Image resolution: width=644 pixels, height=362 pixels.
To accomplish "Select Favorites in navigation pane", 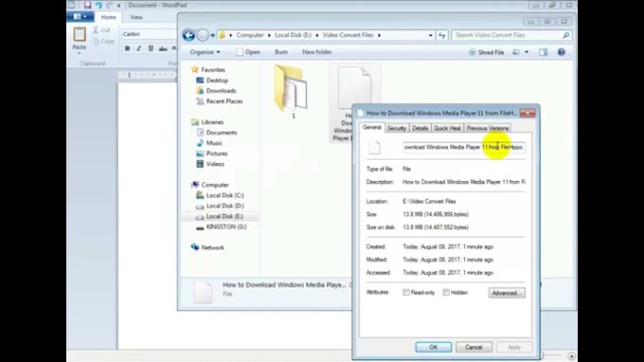I will point(208,70).
